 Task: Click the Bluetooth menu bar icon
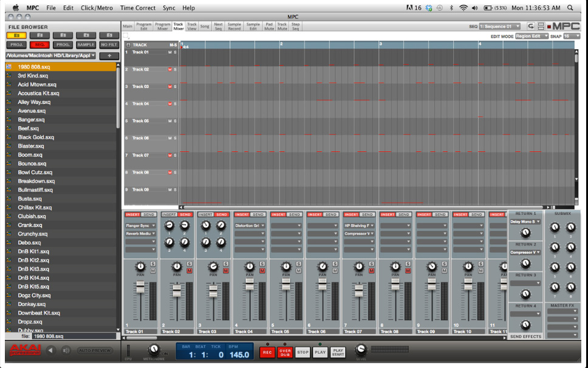point(451,7)
